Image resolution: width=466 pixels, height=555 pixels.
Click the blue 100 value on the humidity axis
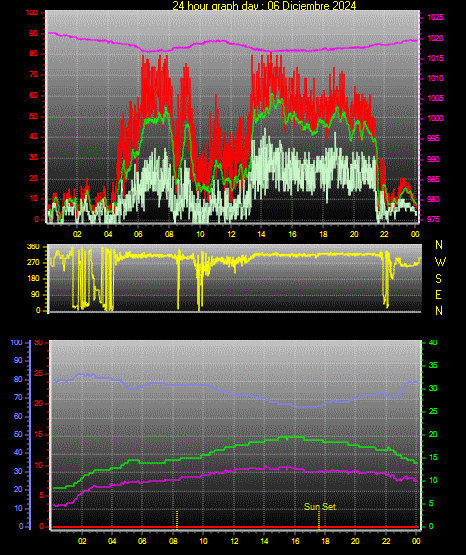pyautogui.click(x=17, y=343)
